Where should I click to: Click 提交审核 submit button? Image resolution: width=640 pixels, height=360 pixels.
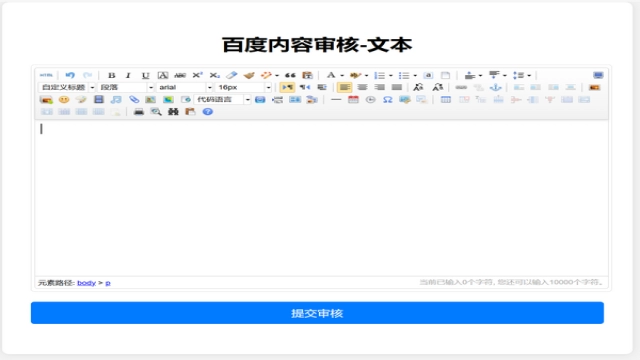[x=317, y=313]
